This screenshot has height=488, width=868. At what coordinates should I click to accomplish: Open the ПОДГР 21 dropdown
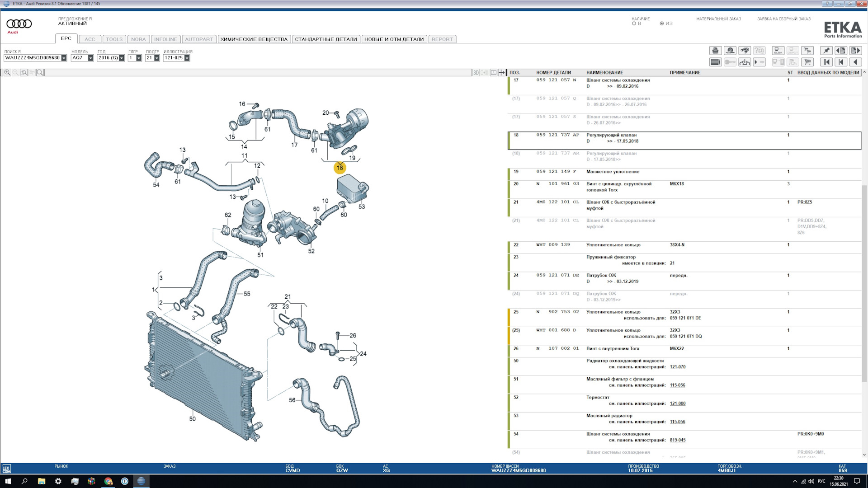tap(157, 58)
